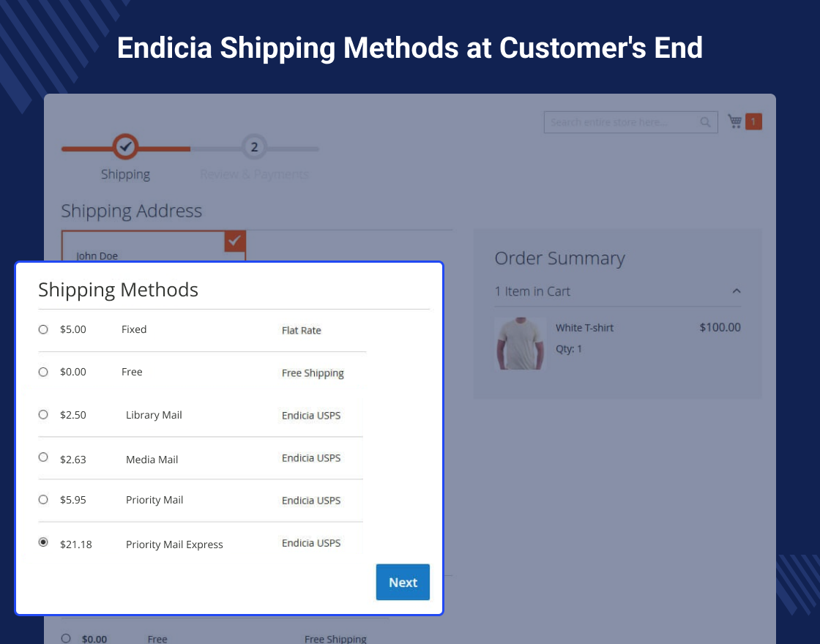This screenshot has height=644, width=820.
Task: Click the $2.63 price text
Action: click(72, 460)
